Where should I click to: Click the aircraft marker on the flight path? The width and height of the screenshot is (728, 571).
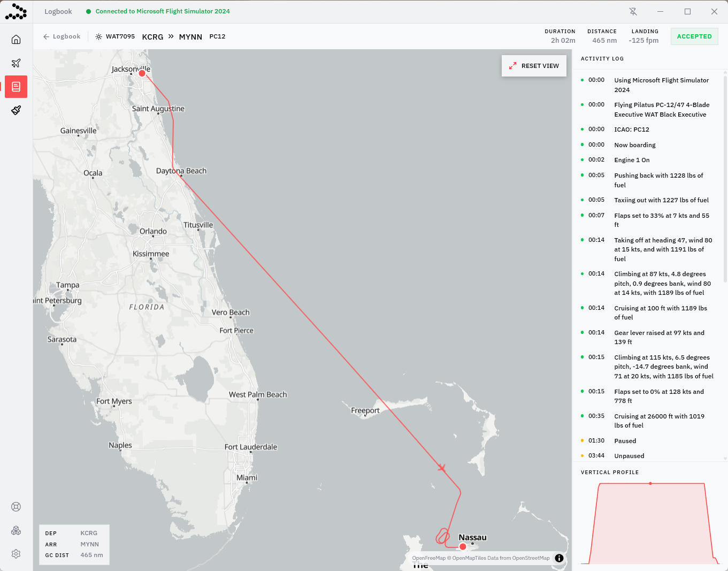[441, 468]
